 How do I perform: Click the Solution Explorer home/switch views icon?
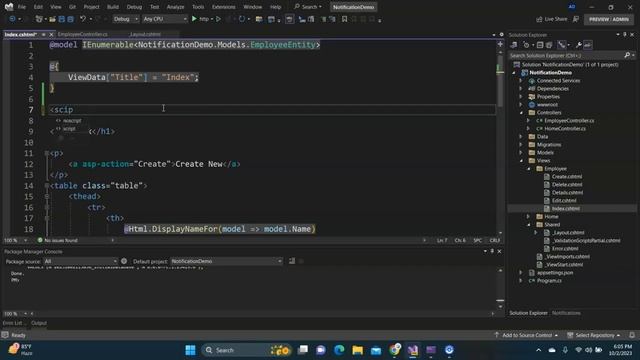click(514, 45)
